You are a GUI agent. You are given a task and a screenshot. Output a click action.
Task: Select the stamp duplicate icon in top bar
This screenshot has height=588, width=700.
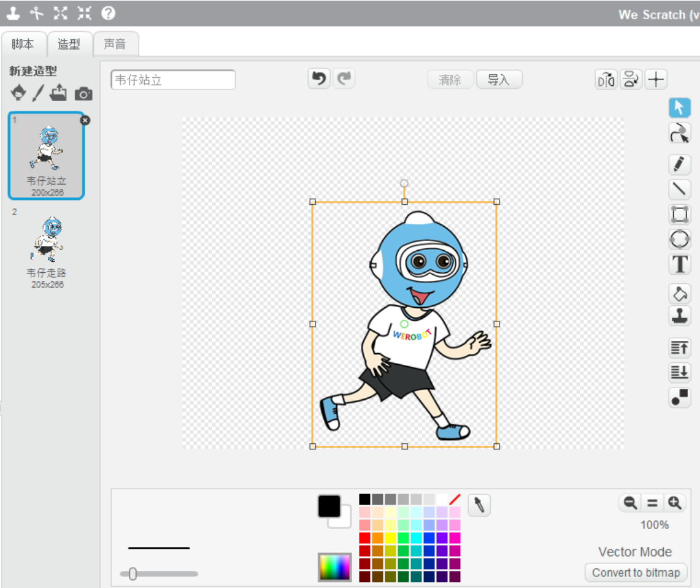(13, 13)
